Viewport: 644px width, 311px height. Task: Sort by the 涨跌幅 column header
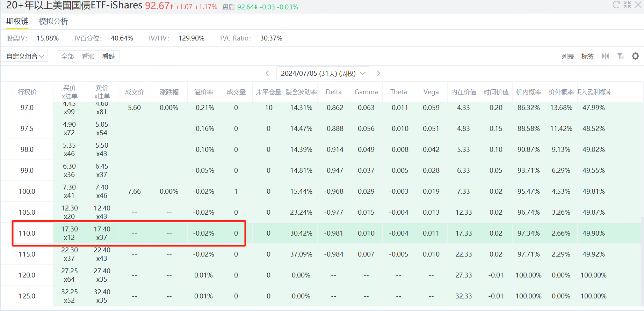(169, 92)
